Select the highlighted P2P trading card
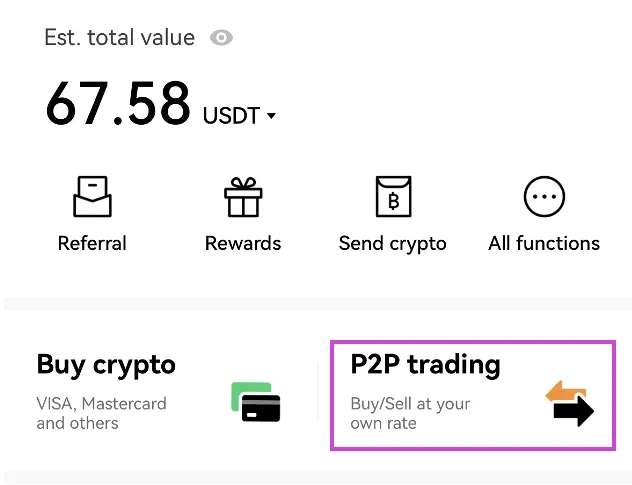632x485 pixels. tap(472, 395)
